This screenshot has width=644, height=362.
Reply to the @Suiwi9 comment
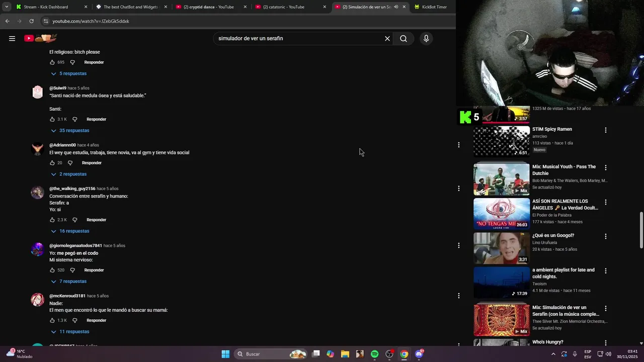point(96,119)
